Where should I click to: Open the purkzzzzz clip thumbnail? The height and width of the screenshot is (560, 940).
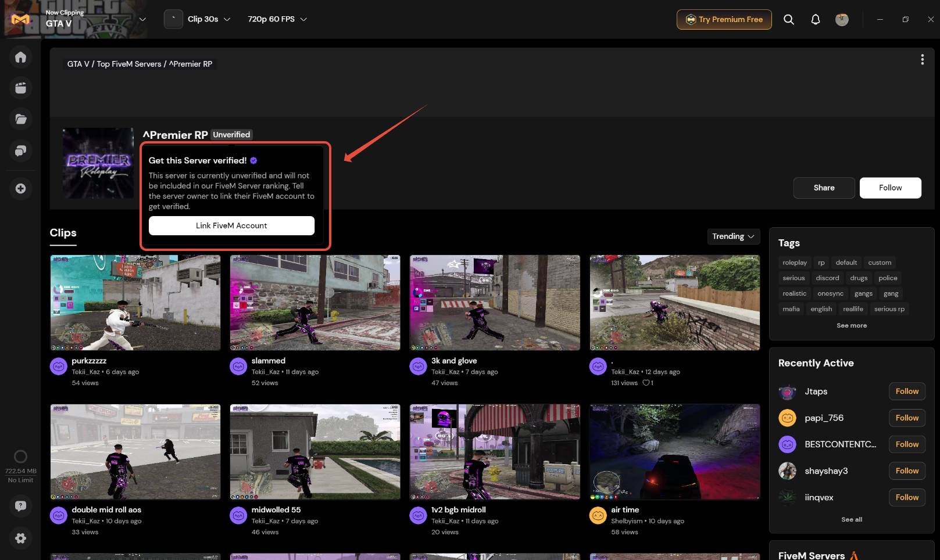(135, 303)
